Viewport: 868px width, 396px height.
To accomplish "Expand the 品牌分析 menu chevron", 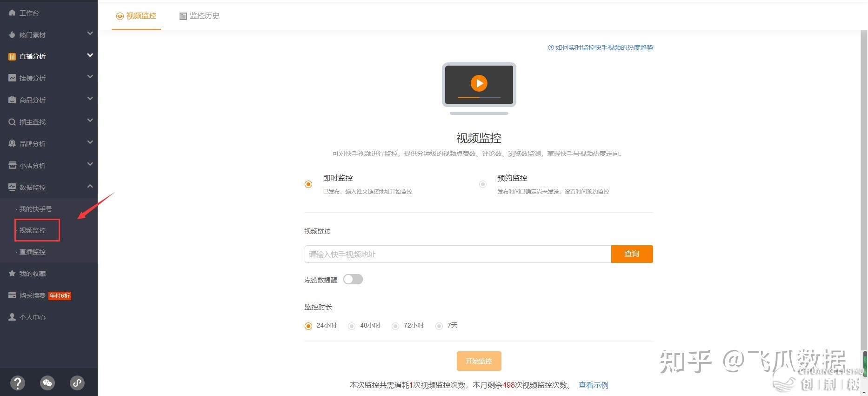I will point(90,142).
